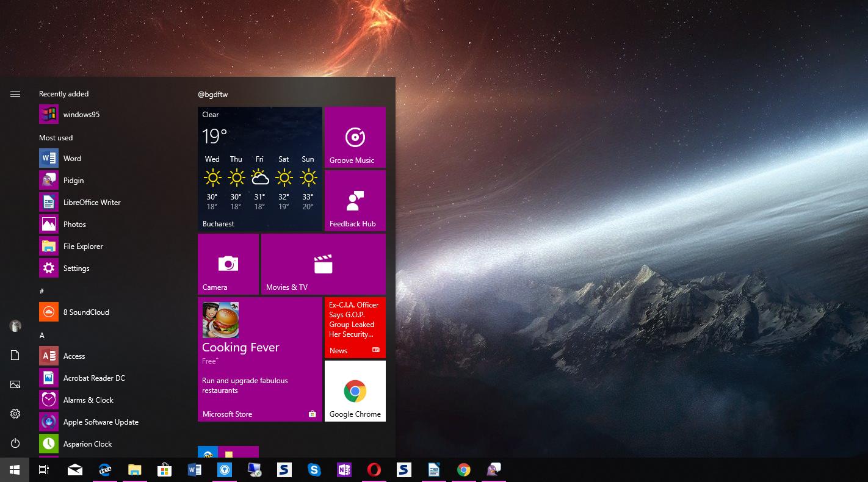The height and width of the screenshot is (482, 868).
Task: Open the blue keyhole app on the taskbar
Action: pyautogui.click(x=225, y=470)
